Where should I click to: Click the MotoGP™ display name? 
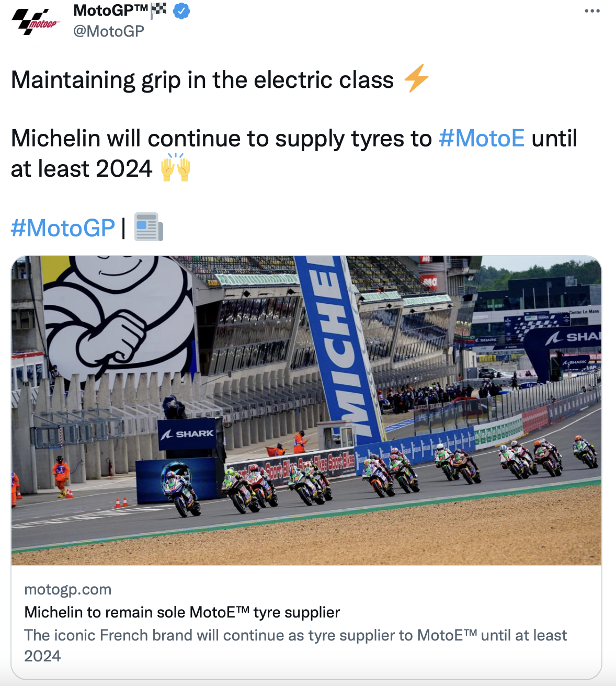(x=110, y=10)
